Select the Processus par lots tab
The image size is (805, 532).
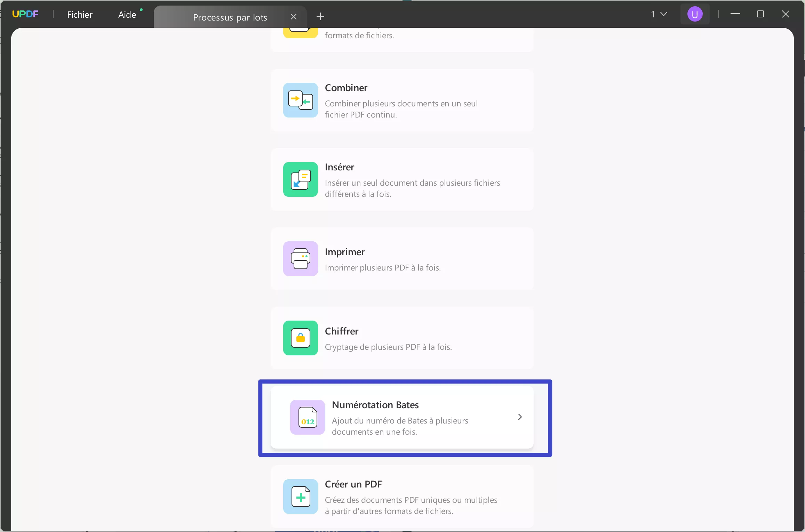(x=230, y=17)
